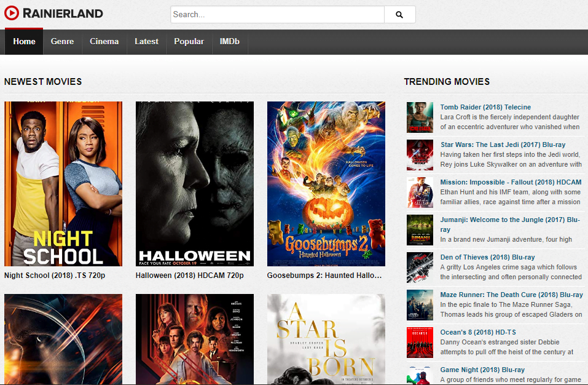The width and height of the screenshot is (588, 385).
Task: Click the Rainierland play logo icon
Action: 12,13
